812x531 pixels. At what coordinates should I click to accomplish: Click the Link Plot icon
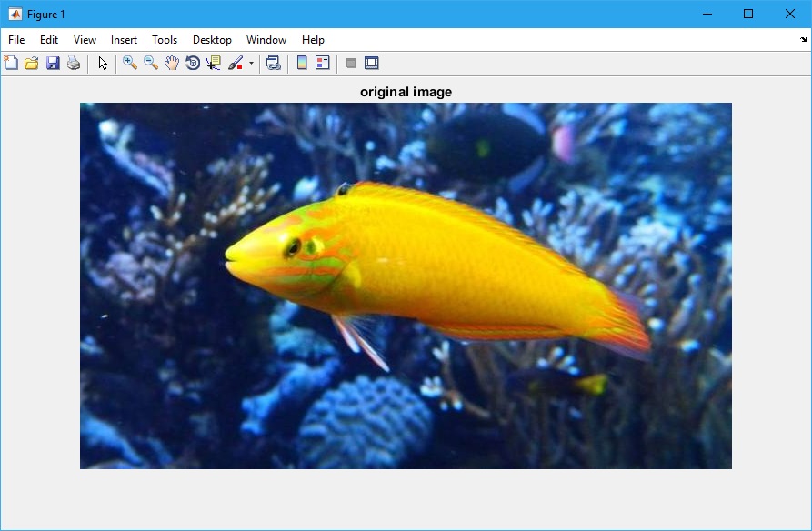pos(273,63)
